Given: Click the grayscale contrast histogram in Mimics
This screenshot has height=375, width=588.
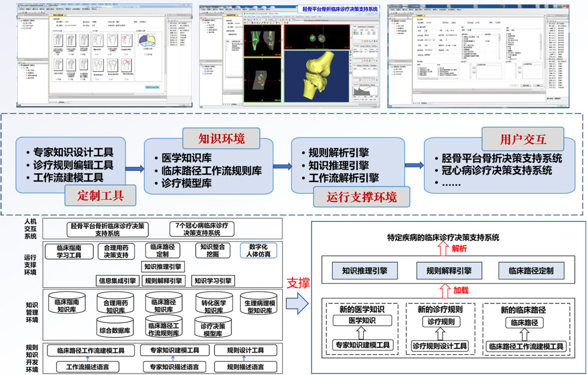Looking at the screenshot, I should click(365, 92).
